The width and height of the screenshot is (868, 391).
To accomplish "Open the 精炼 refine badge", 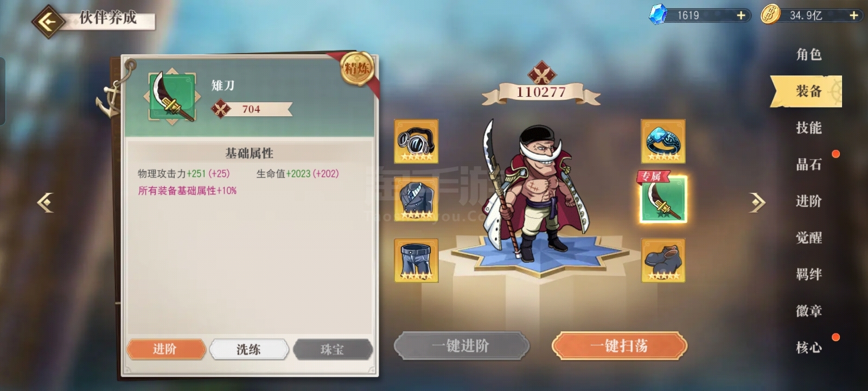I will (357, 68).
